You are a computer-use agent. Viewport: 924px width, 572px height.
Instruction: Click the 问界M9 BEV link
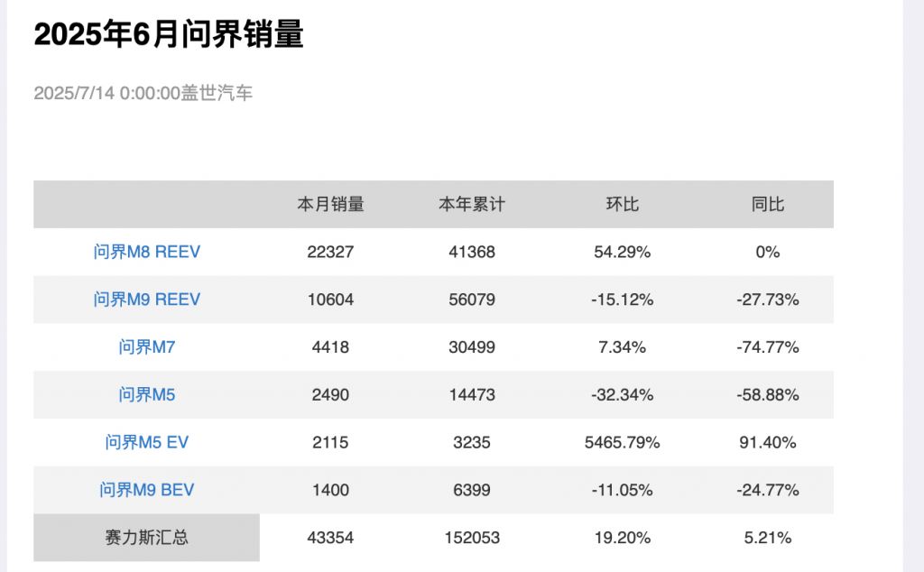pos(146,491)
